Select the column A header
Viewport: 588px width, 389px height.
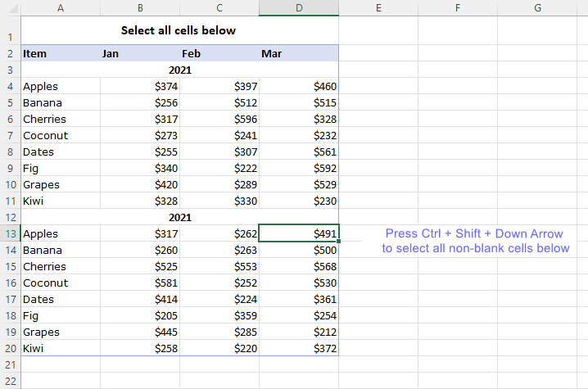(x=61, y=8)
